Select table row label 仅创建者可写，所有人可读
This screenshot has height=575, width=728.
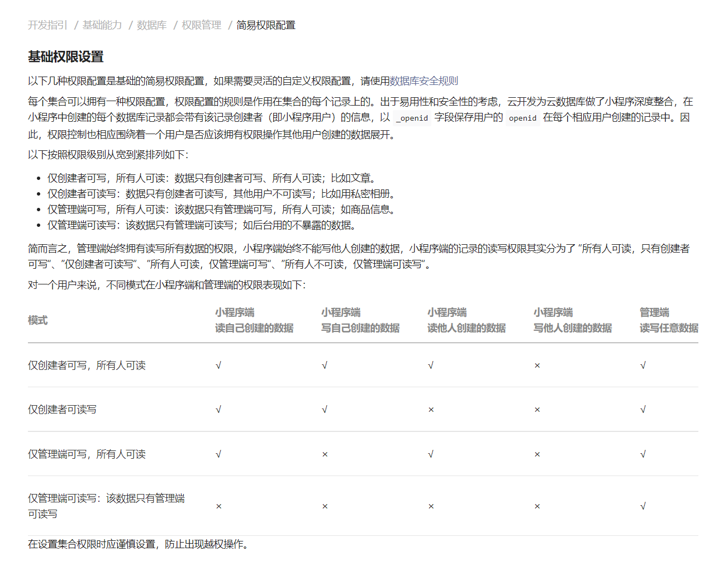click(x=87, y=365)
